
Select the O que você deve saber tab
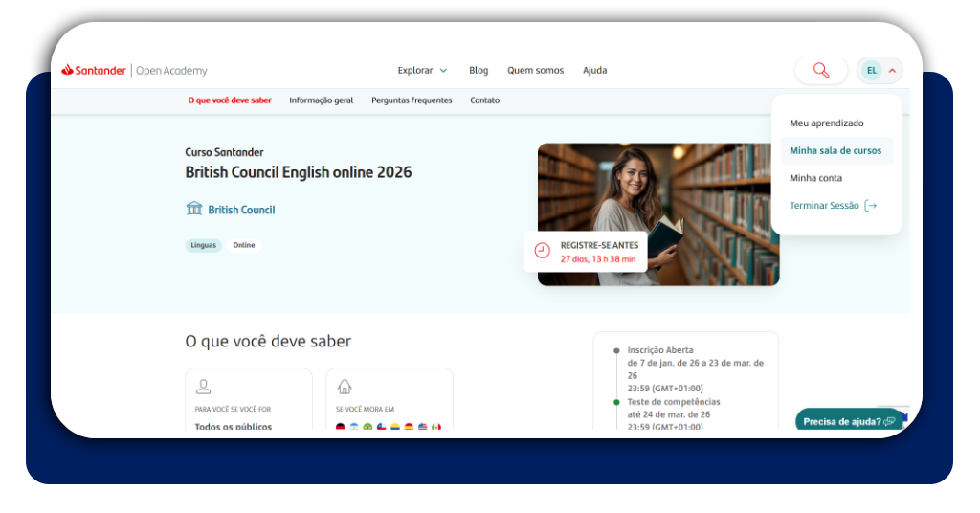pos(230,100)
